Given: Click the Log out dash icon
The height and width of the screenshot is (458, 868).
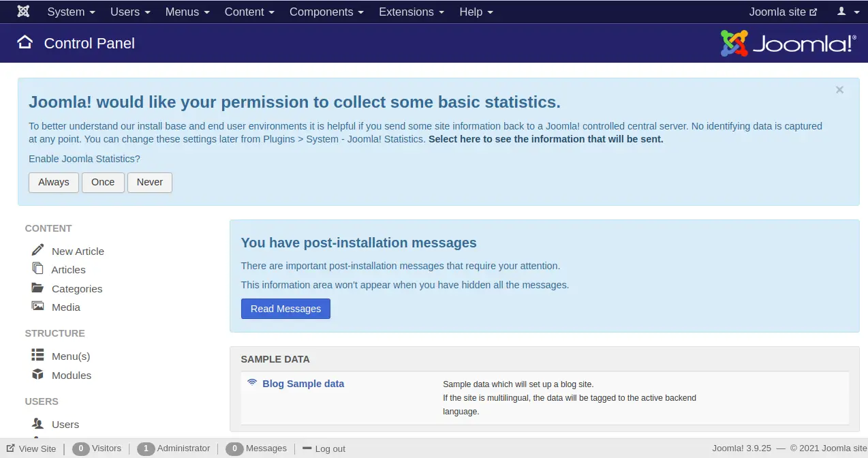Looking at the screenshot, I should (x=307, y=448).
